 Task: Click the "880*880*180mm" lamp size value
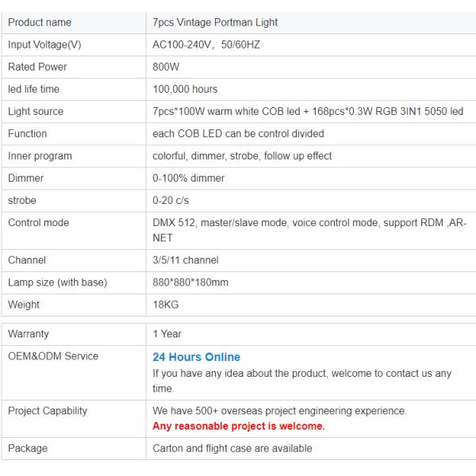point(190,282)
